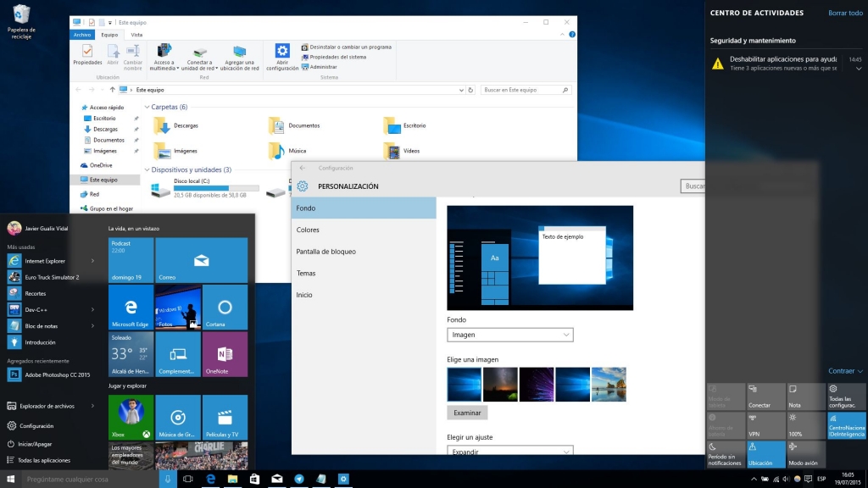868x488 pixels.
Task: Click the Task View taskbar icon
Action: (188, 480)
